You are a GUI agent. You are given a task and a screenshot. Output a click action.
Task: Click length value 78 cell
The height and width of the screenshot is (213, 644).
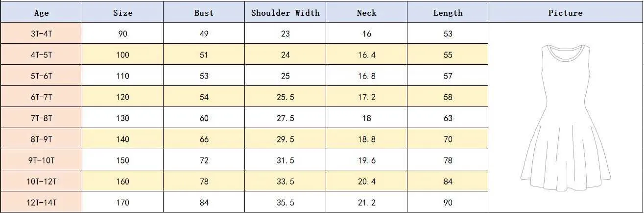coord(448,160)
